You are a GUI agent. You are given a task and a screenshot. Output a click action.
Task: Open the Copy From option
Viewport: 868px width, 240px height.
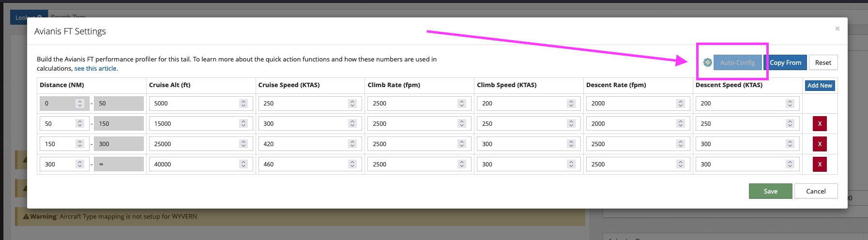point(785,62)
